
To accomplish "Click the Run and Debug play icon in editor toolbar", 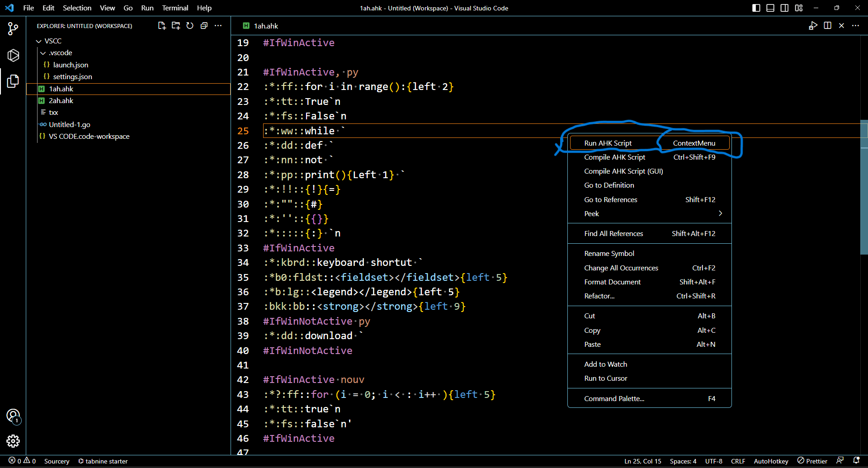I will pos(813,26).
